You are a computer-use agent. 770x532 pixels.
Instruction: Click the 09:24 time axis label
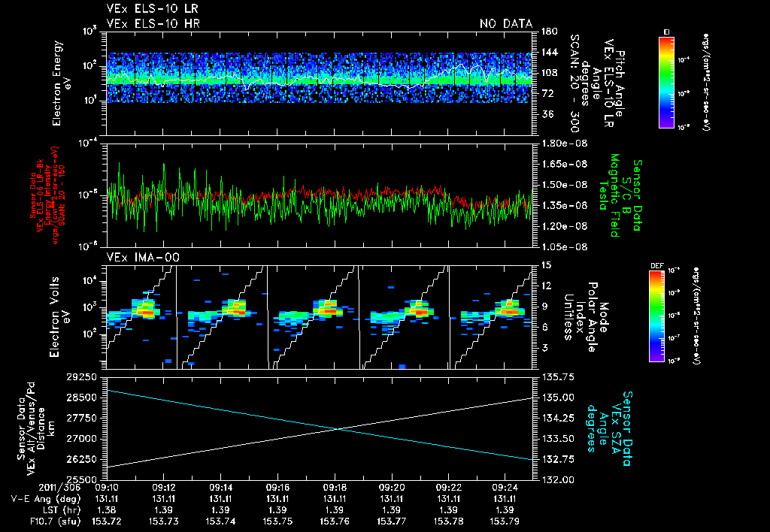(x=505, y=488)
